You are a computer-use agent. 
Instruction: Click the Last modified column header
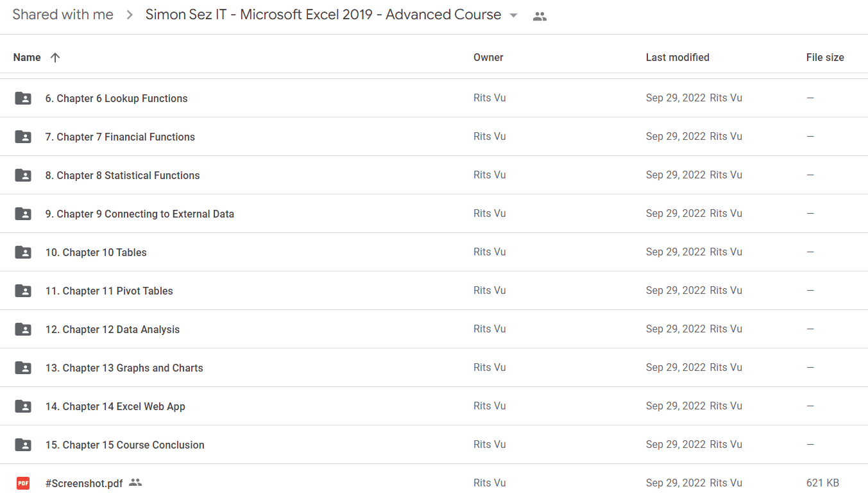[677, 58]
